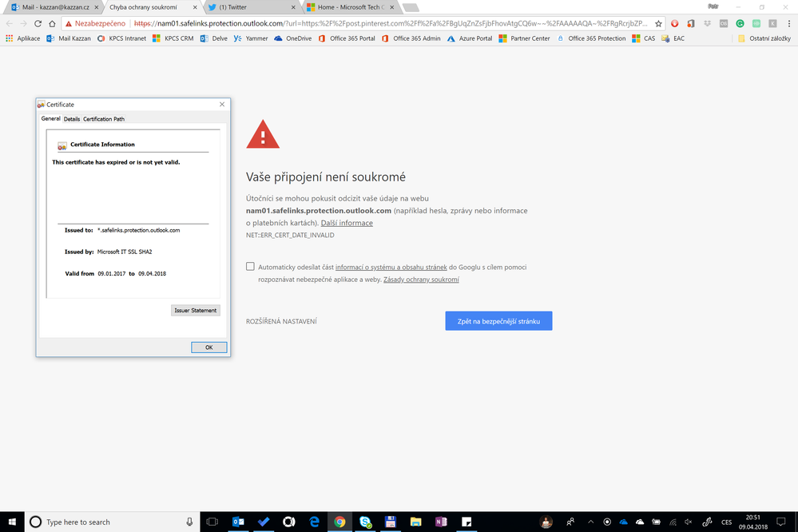Open the informací o systému a obsahu stránek link
This screenshot has width=798, height=532.
tap(391, 268)
